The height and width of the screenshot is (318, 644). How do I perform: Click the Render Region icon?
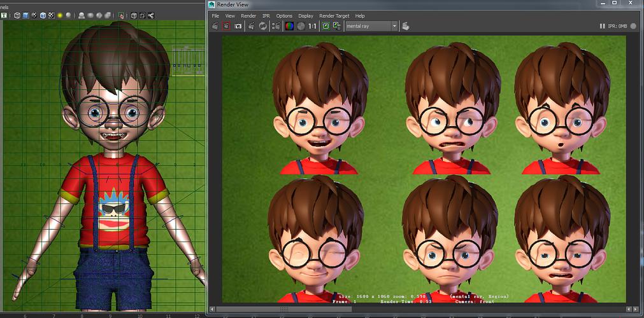pyautogui.click(x=226, y=26)
